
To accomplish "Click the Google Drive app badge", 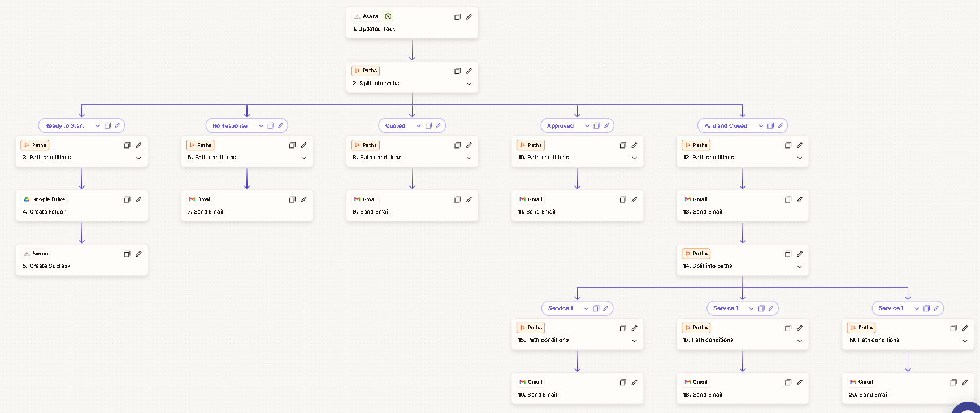I will (x=44, y=199).
